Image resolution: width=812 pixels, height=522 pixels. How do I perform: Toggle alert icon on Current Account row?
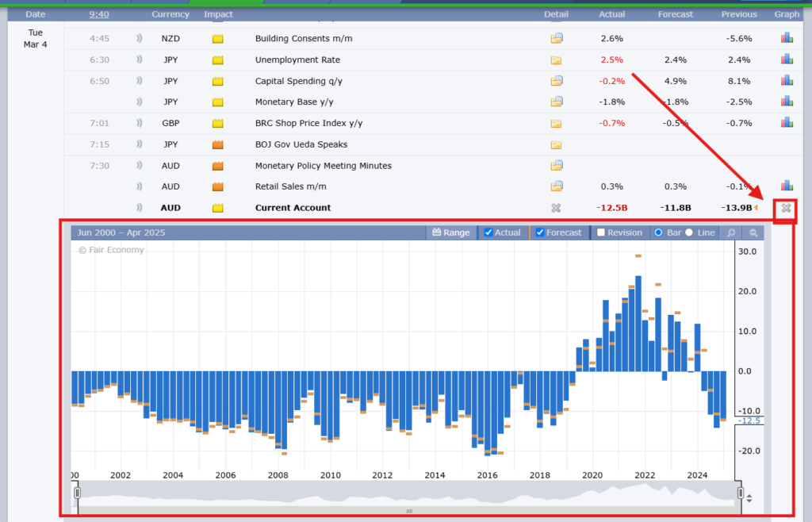(139, 208)
